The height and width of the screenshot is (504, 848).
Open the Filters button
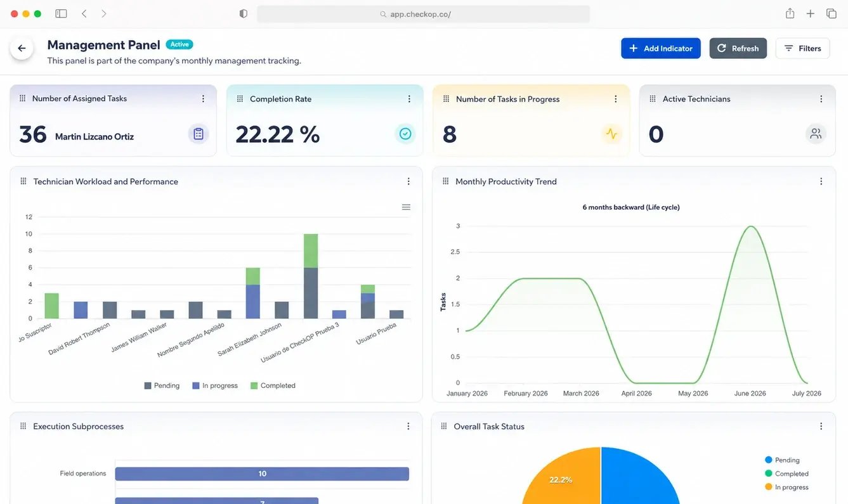click(x=802, y=48)
